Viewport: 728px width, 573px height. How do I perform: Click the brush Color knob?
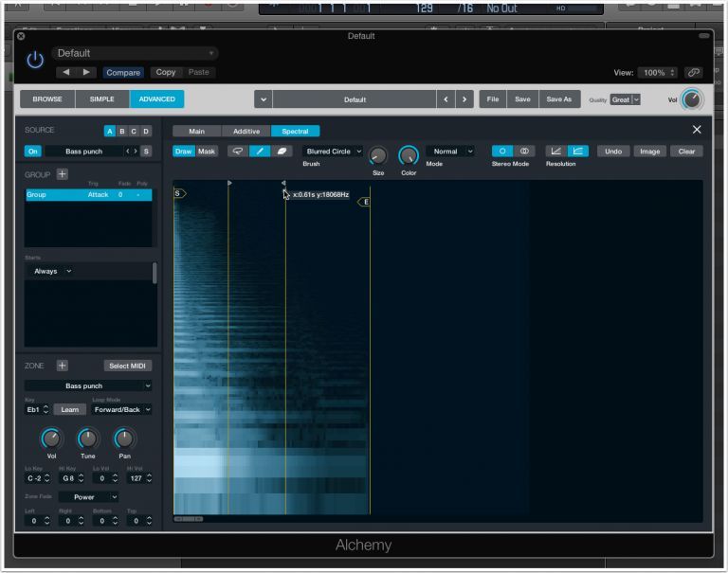click(x=409, y=156)
